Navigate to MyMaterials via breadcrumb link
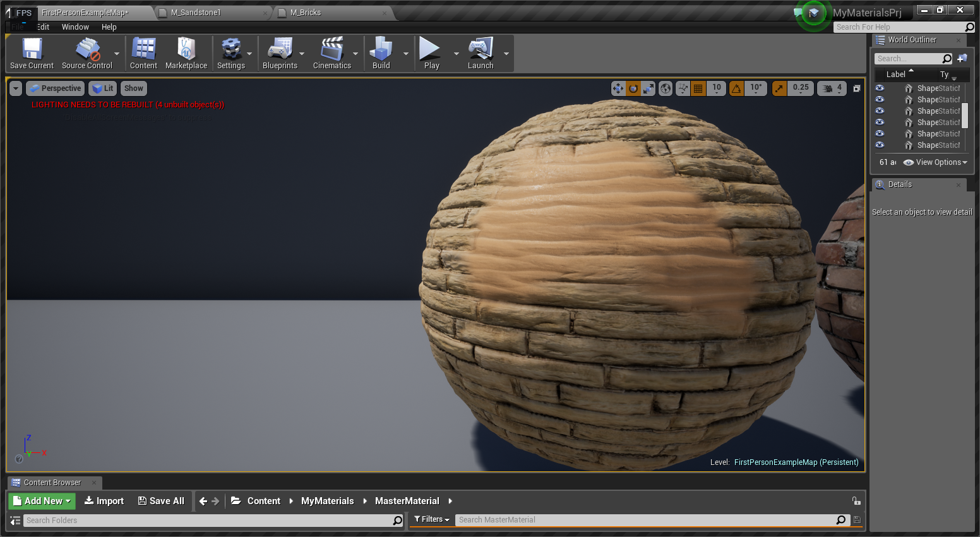 [x=327, y=500]
